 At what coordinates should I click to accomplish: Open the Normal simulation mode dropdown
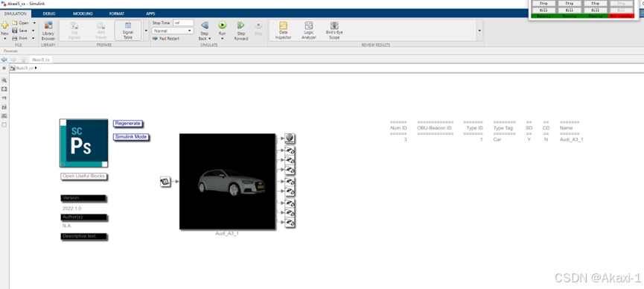(173, 31)
